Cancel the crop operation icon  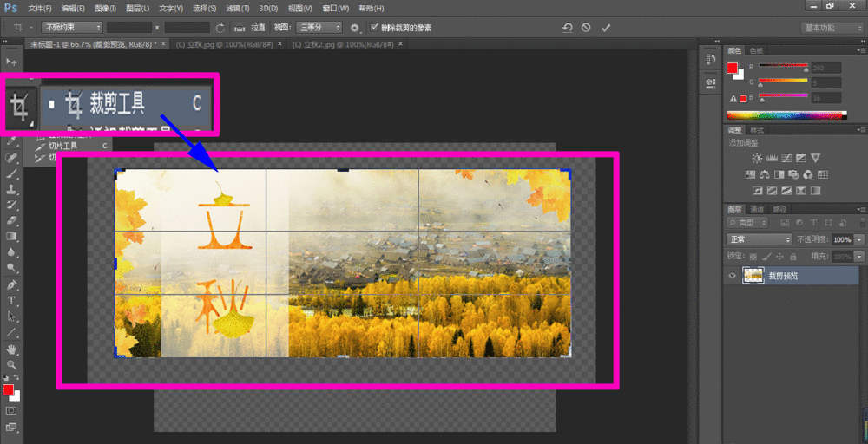[586, 28]
